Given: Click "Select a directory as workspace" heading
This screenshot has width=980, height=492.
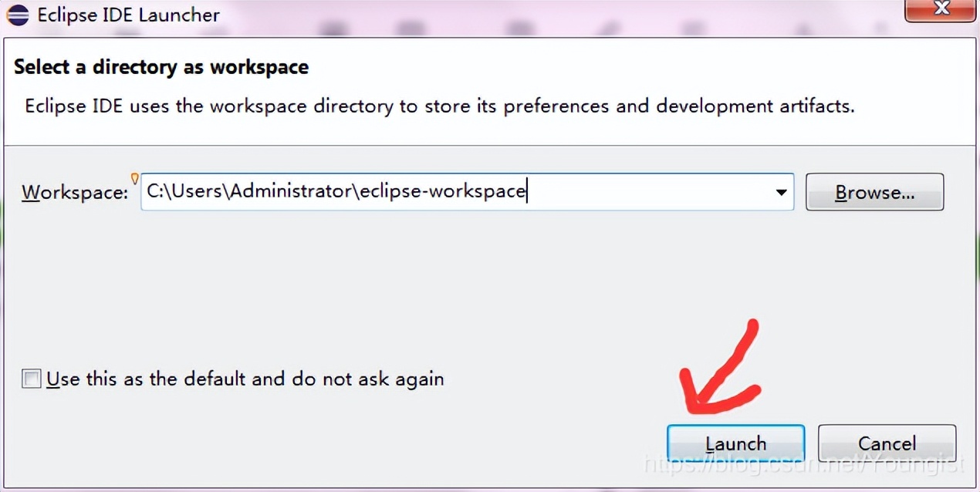Looking at the screenshot, I should coord(161,67).
